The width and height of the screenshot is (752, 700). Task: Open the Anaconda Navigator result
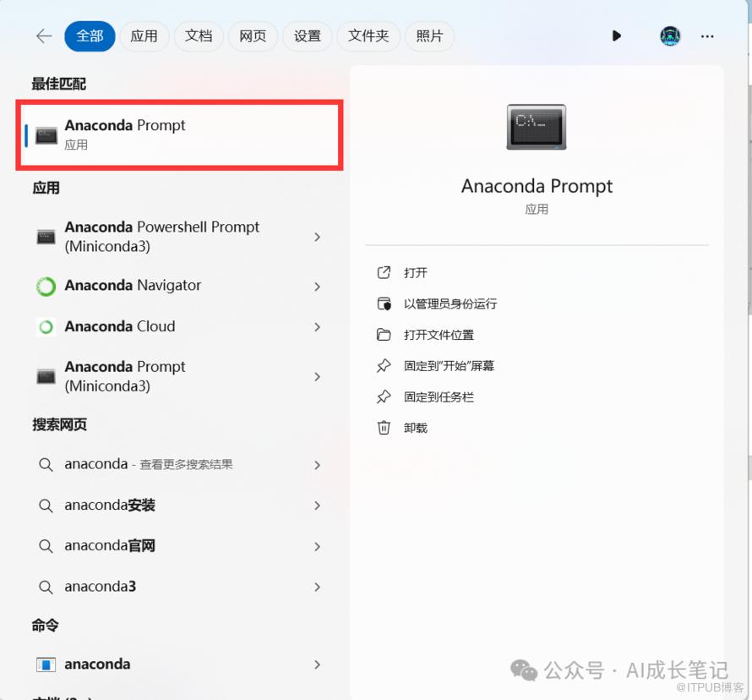[180, 286]
